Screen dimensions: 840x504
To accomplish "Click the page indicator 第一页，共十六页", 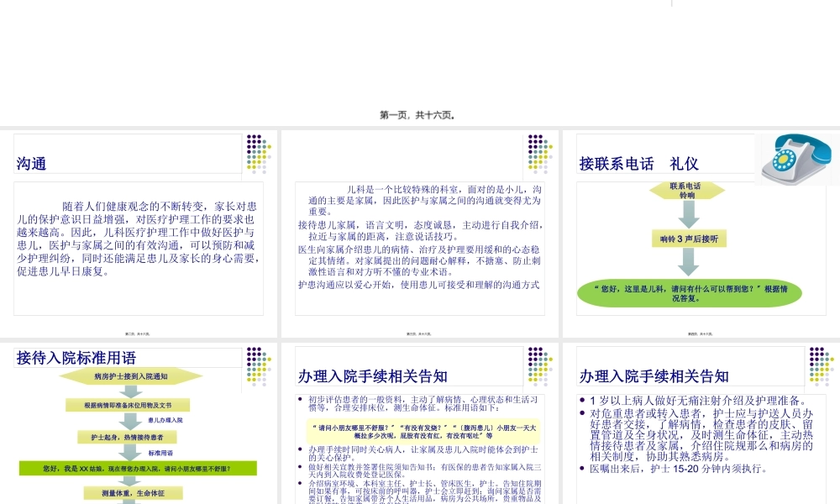I will coord(419,114).
